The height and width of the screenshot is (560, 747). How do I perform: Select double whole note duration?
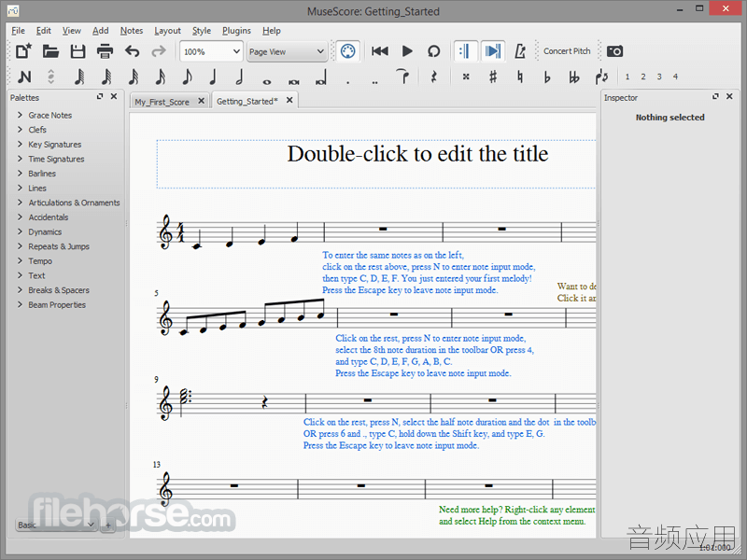pyautogui.click(x=294, y=81)
